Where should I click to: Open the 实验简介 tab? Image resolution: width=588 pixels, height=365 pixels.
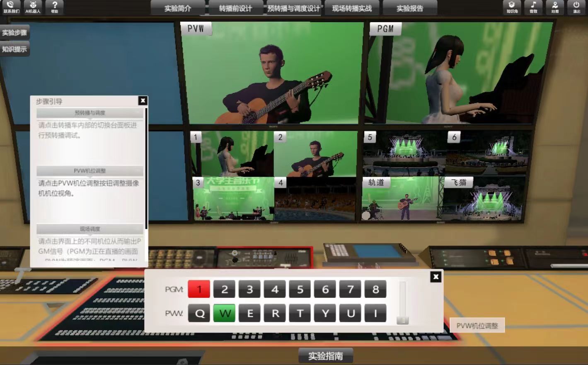click(178, 8)
